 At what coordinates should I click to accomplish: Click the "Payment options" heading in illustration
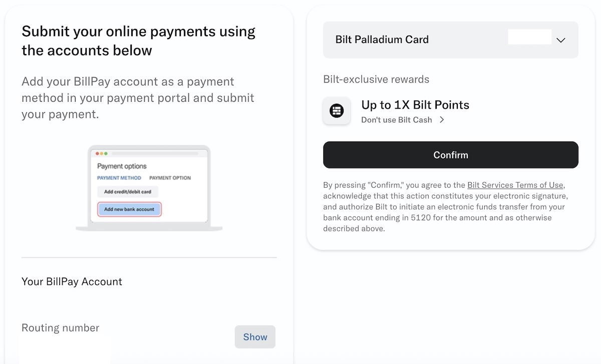[x=122, y=166]
